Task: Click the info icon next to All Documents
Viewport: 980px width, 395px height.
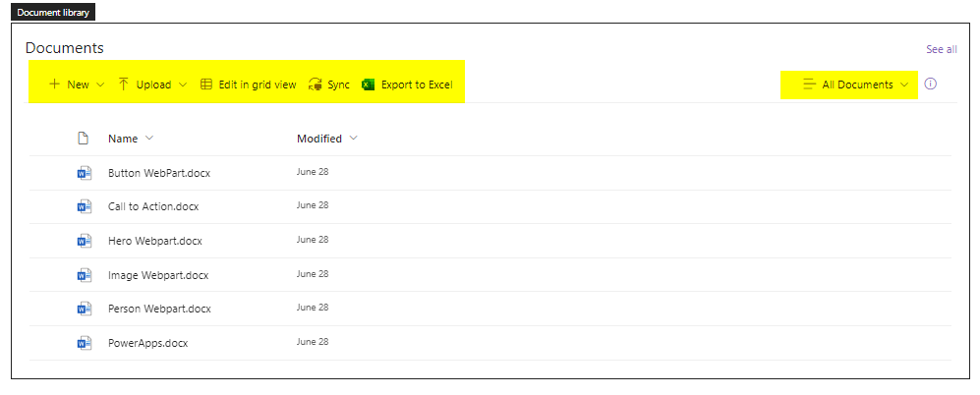Action: [x=931, y=85]
